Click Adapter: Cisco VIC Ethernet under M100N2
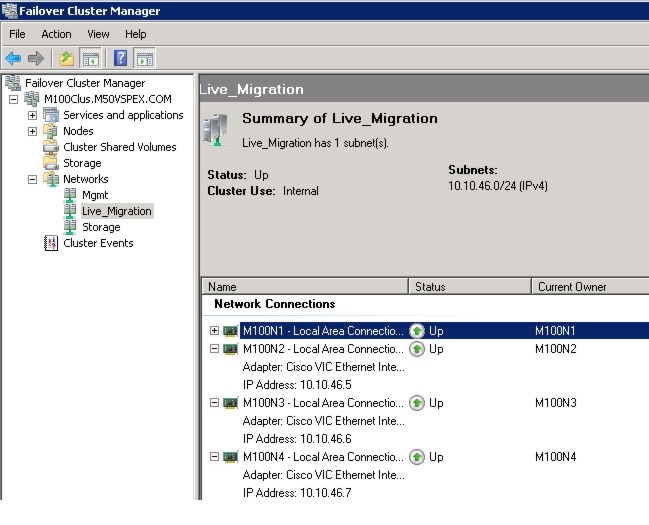This screenshot has height=525, width=649. point(324,367)
